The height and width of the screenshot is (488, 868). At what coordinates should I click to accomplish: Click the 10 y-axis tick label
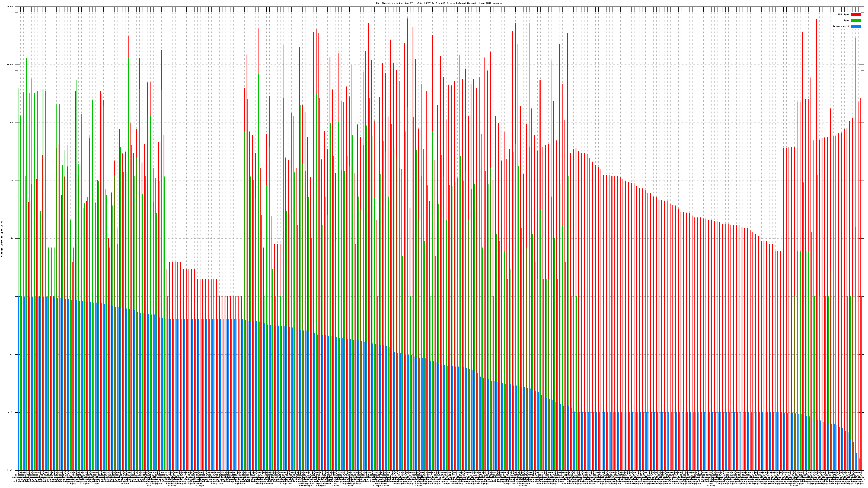click(x=12, y=239)
